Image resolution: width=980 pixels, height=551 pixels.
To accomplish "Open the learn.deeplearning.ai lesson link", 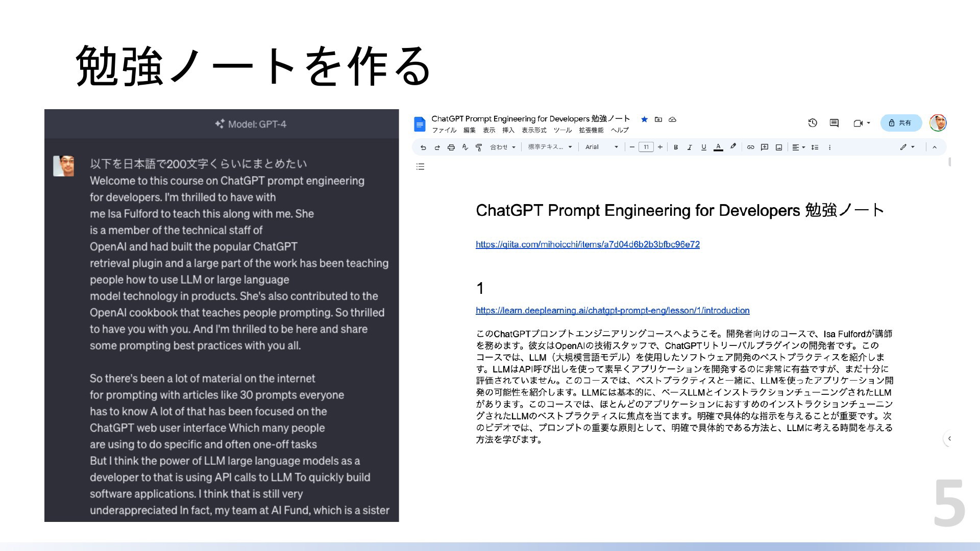I will tap(612, 311).
